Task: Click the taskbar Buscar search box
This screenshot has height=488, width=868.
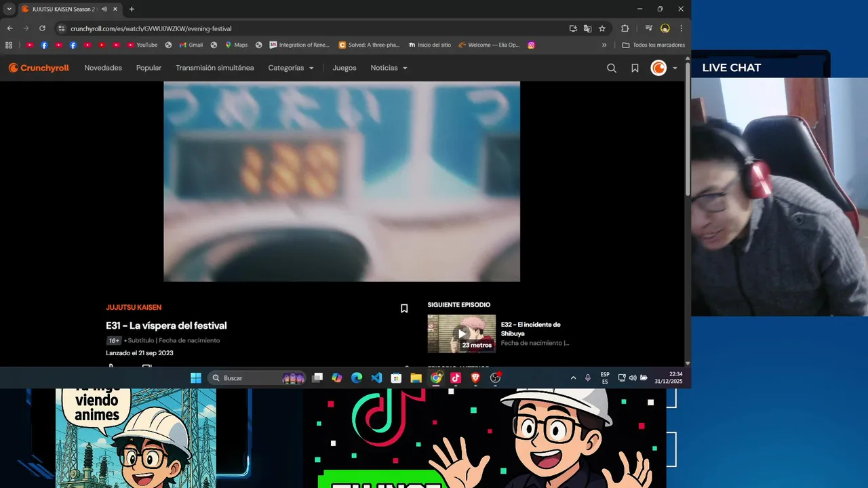Action: (257, 378)
